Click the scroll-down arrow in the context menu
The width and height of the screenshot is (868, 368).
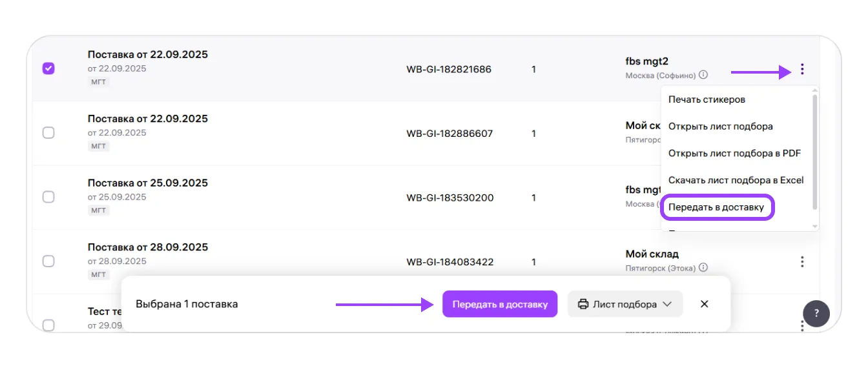[815, 227]
